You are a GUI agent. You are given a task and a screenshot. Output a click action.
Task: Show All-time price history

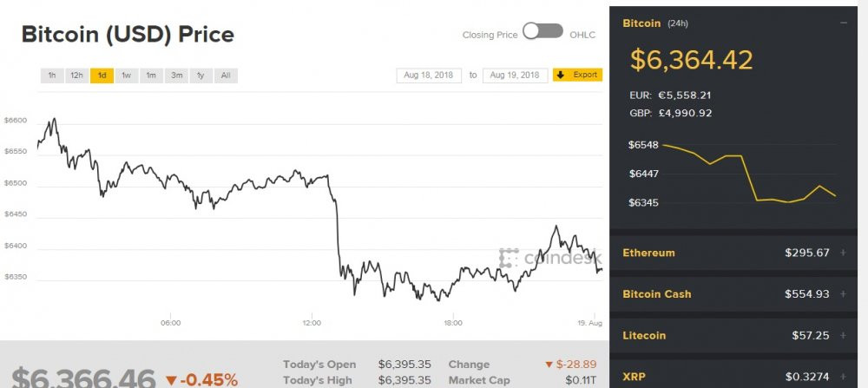pos(226,76)
